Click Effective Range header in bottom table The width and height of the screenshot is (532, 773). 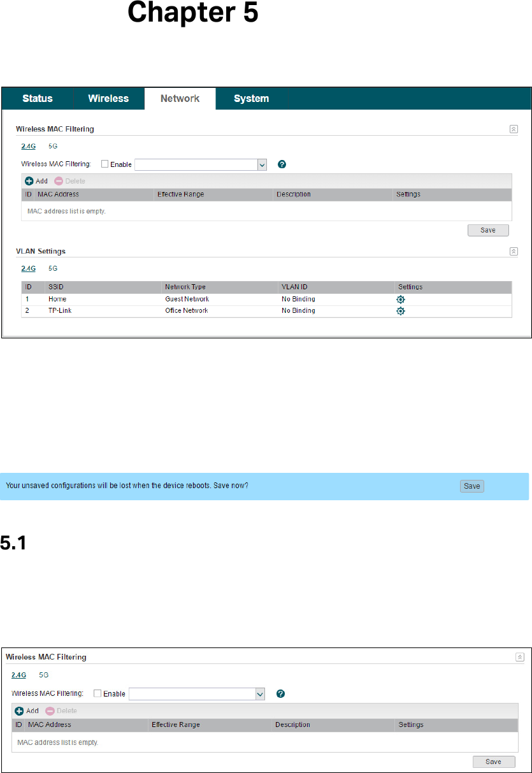pyautogui.click(x=175, y=725)
